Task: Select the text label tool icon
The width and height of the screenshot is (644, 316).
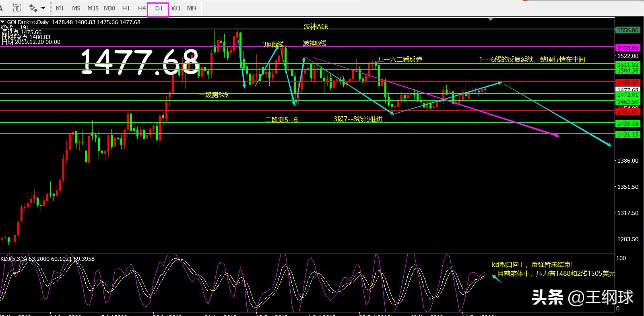Action: click(x=17, y=8)
